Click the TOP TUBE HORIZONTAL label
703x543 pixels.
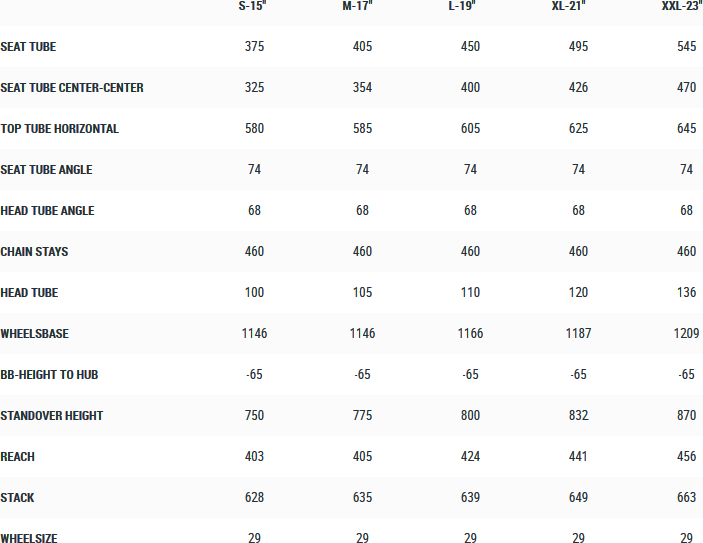tap(60, 129)
